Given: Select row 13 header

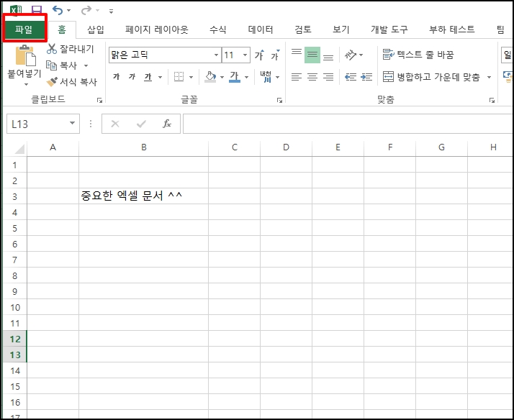Looking at the screenshot, I should click(x=15, y=355).
